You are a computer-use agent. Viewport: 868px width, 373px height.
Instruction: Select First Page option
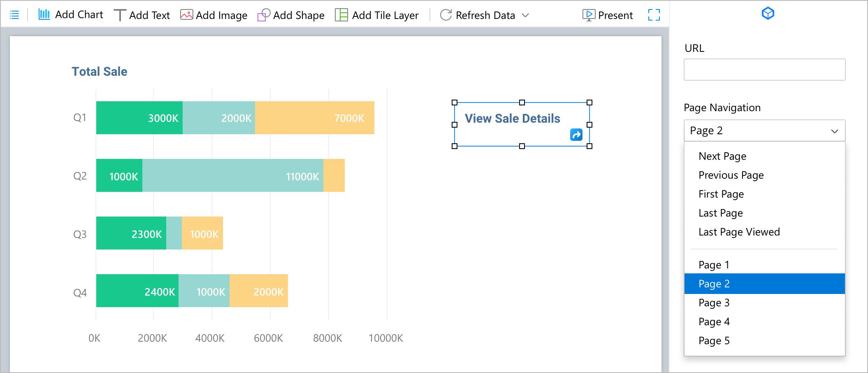click(x=764, y=194)
